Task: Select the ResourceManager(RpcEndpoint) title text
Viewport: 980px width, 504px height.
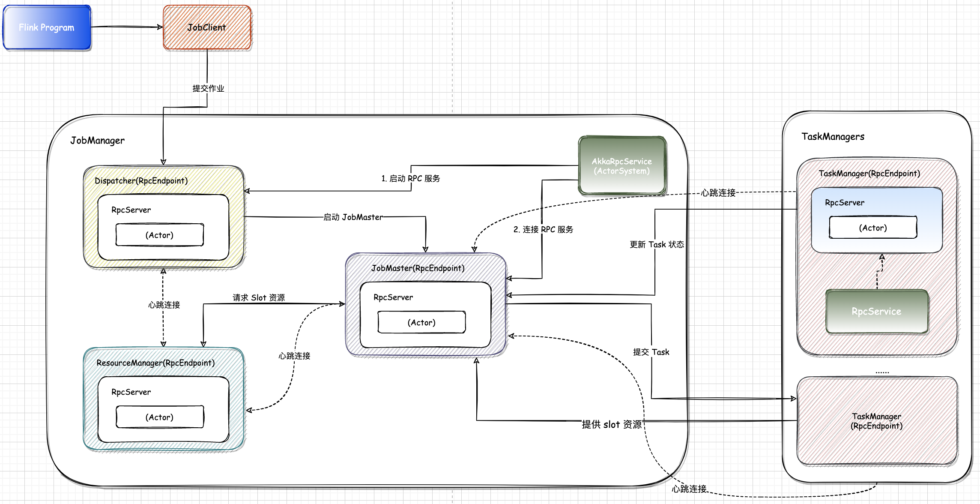Action: click(x=156, y=363)
